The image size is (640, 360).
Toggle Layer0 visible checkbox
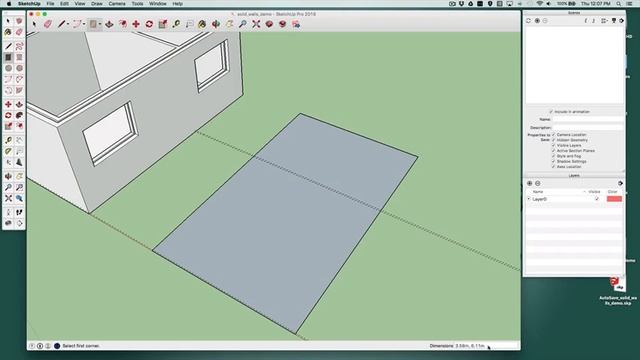pos(597,199)
